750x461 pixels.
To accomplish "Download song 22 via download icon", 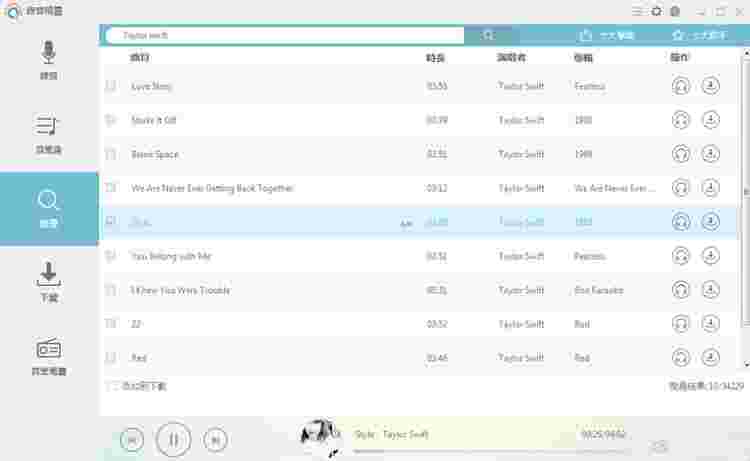I will pos(710,324).
